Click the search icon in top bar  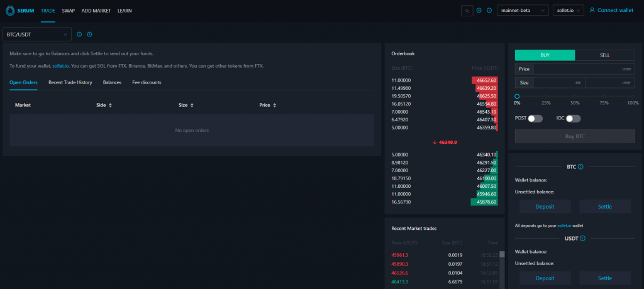467,11
